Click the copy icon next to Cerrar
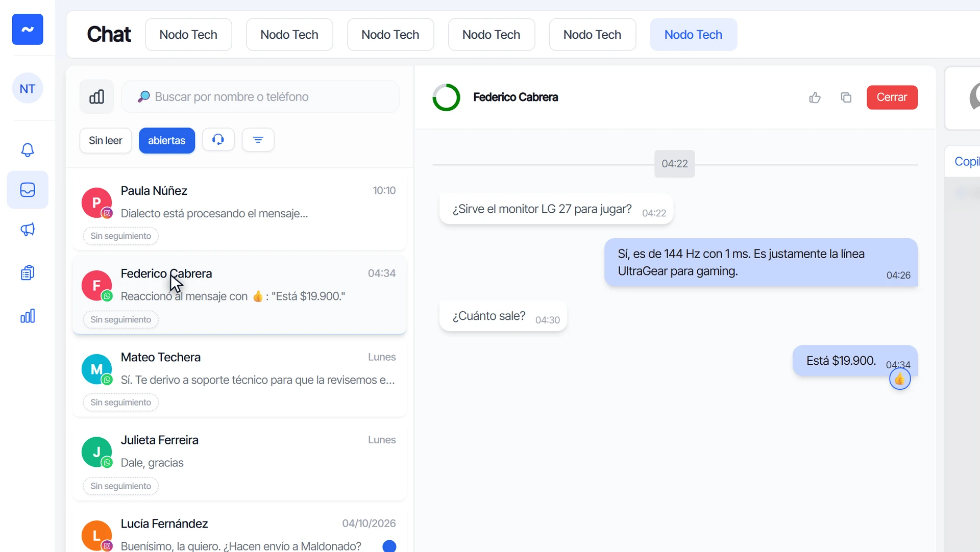The height and width of the screenshot is (552, 980). (846, 97)
